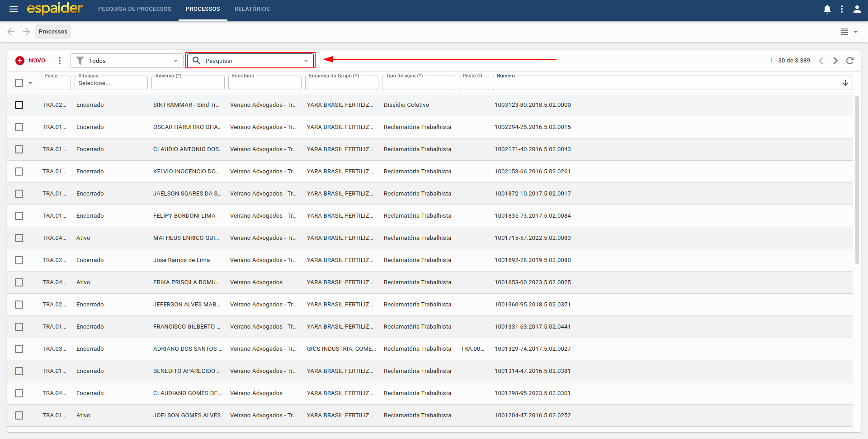Click Dissídio Coletivo cell

point(406,105)
